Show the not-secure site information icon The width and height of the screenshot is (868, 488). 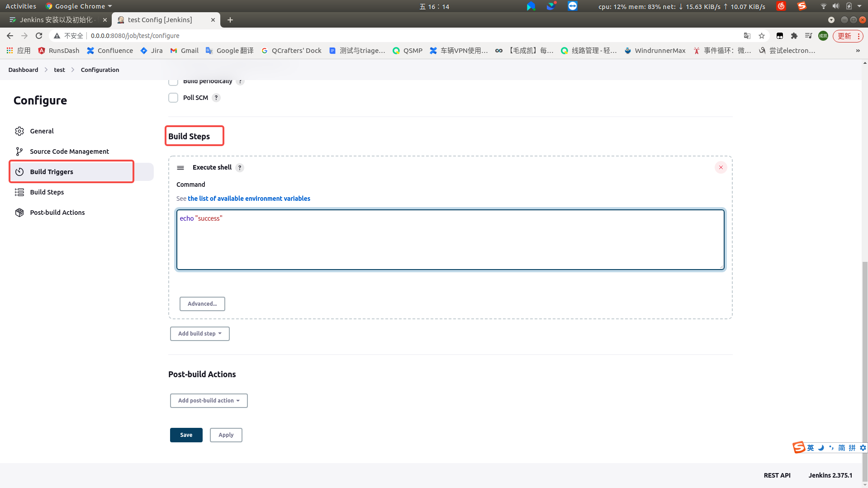coord(57,36)
